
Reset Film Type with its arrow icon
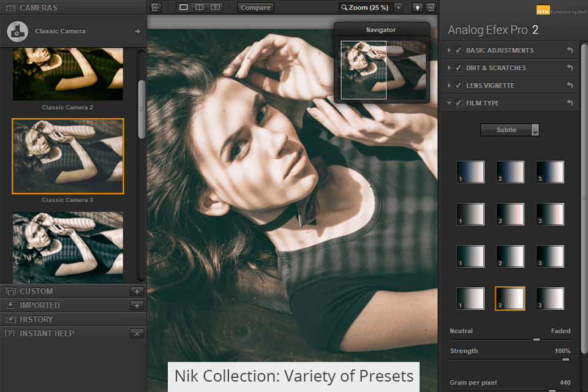(570, 103)
